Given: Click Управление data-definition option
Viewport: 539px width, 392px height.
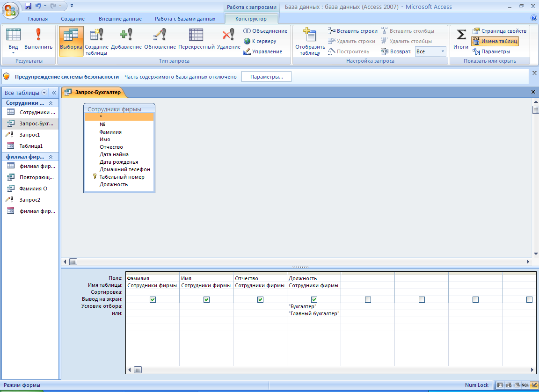Looking at the screenshot, I should [262, 51].
